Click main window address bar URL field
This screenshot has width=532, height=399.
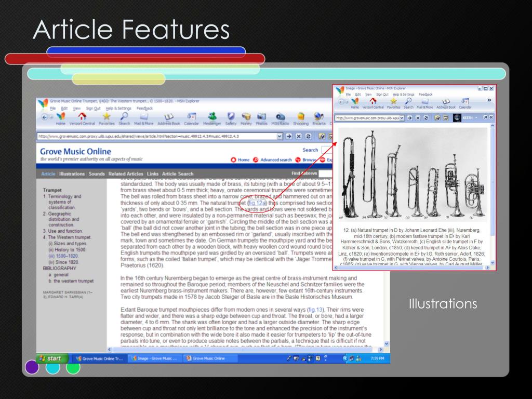(x=157, y=137)
